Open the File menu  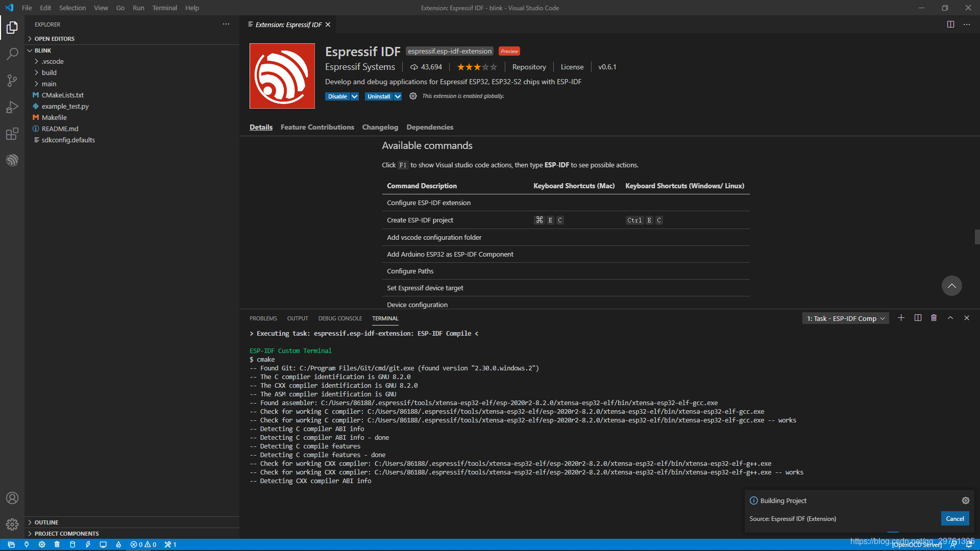point(27,8)
